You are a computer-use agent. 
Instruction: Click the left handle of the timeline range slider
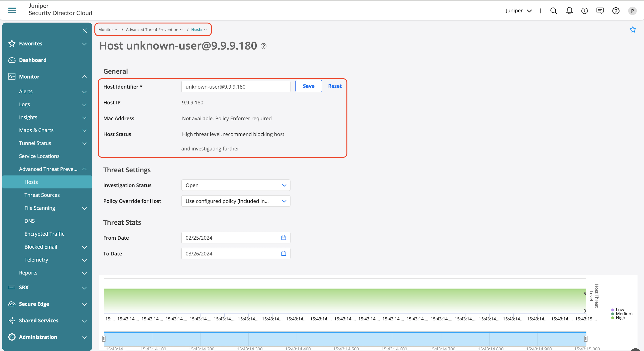(x=104, y=339)
